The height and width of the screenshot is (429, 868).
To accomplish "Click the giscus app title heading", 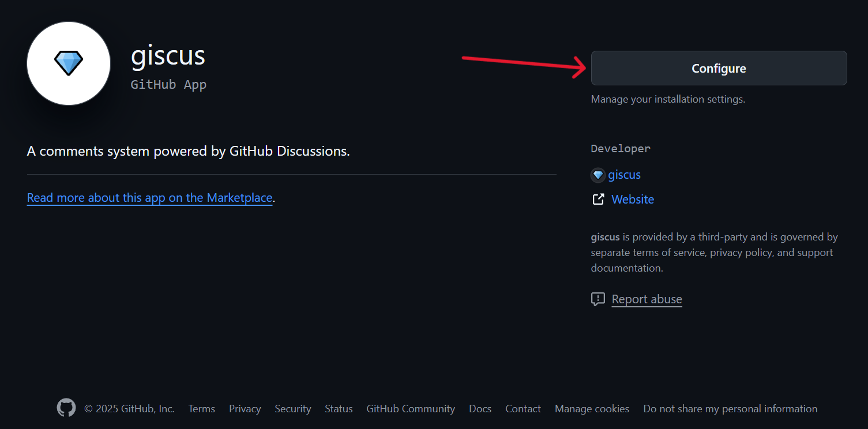I will tap(168, 55).
